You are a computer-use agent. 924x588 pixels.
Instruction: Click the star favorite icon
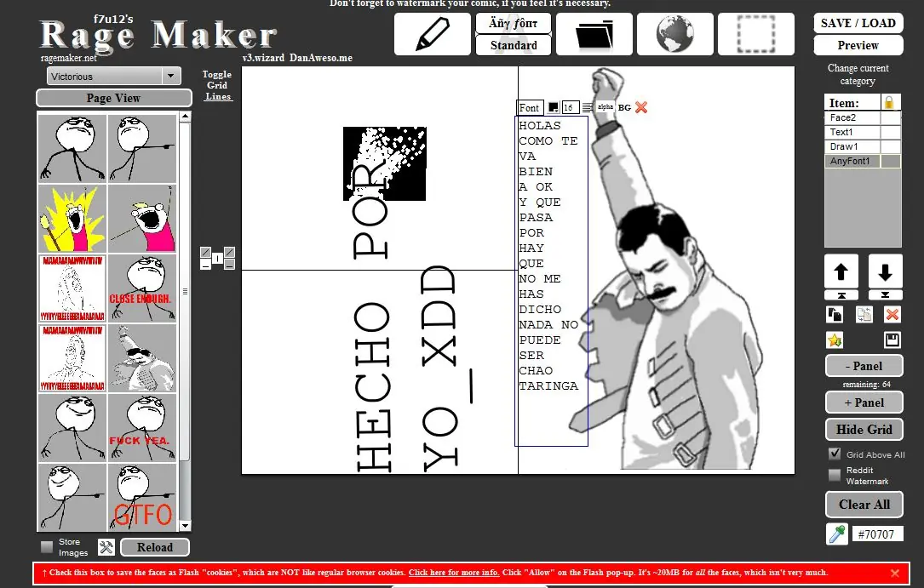pyautogui.click(x=835, y=340)
